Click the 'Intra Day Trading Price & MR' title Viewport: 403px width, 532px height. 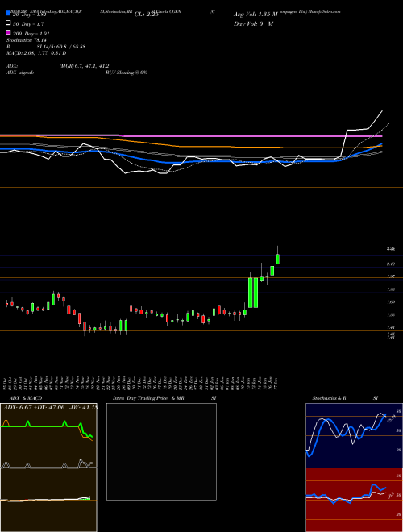[148, 398]
